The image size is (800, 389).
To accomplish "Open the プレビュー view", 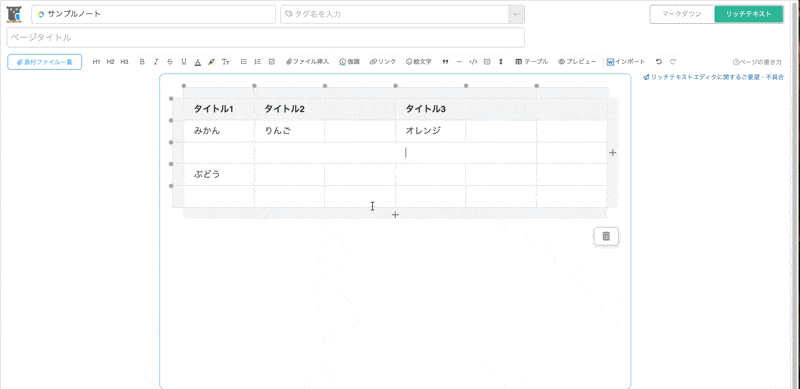I will point(577,62).
